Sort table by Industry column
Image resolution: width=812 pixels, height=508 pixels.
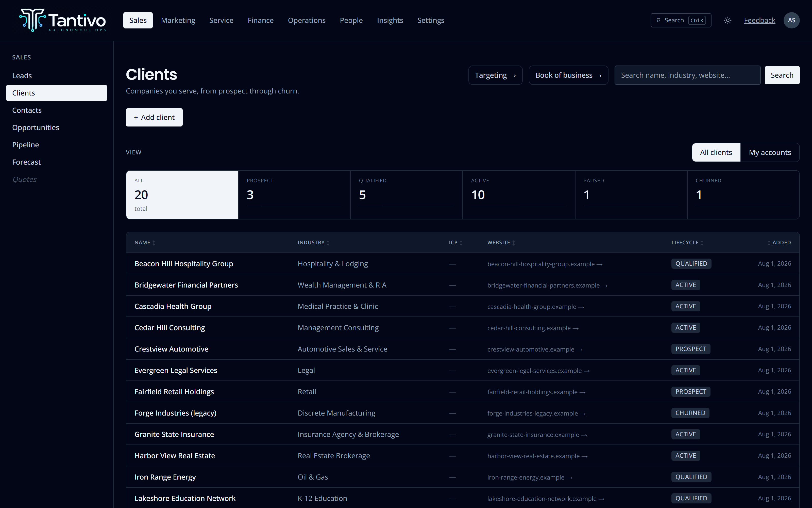click(x=313, y=243)
